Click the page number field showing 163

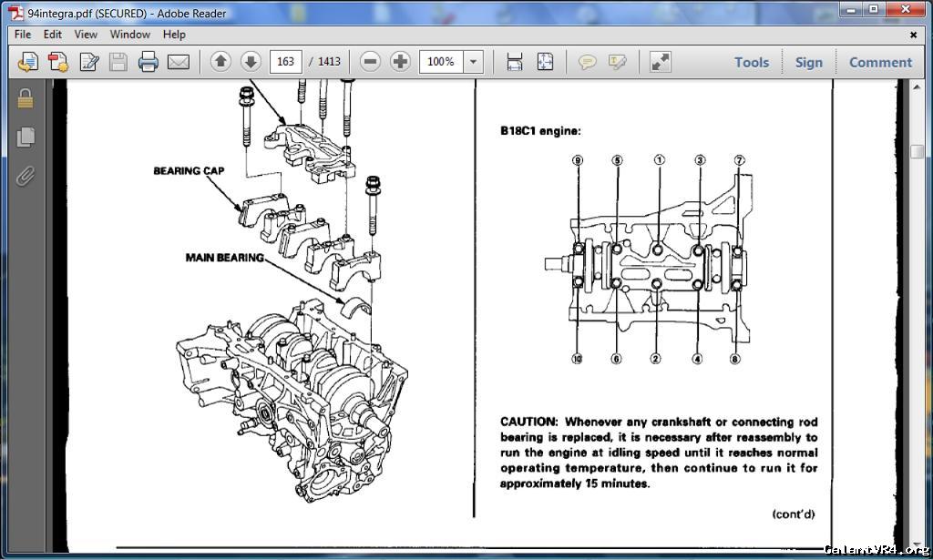pos(285,62)
